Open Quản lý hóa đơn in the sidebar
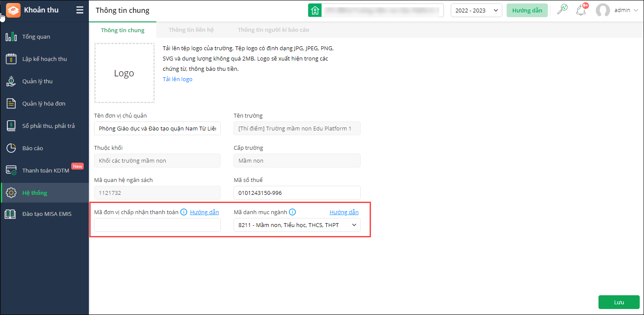644x315 pixels. 44,103
